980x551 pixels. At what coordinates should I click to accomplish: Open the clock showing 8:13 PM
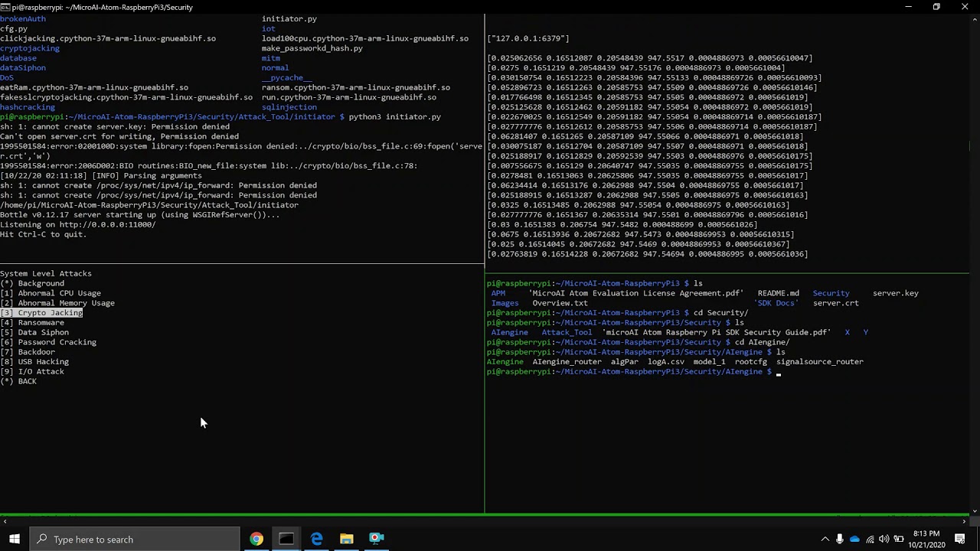coord(926,539)
